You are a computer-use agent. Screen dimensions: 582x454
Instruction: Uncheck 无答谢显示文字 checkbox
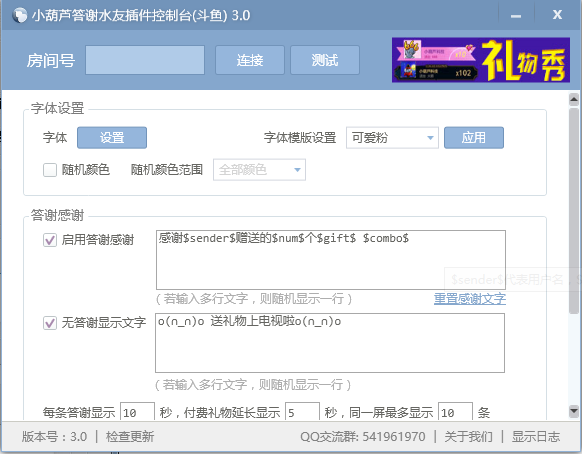coord(50,322)
